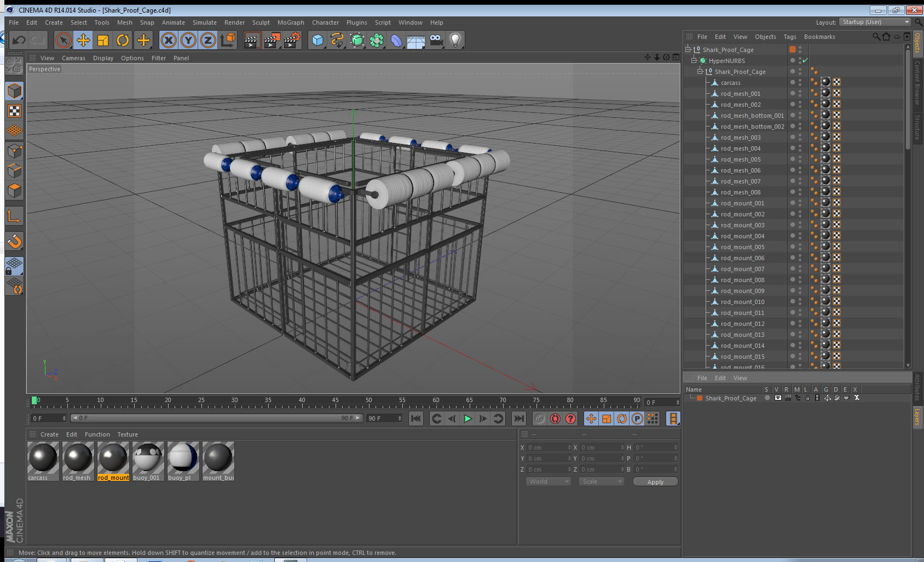Toggle X axis lock
Image resolution: width=924 pixels, height=562 pixels.
pos(169,40)
